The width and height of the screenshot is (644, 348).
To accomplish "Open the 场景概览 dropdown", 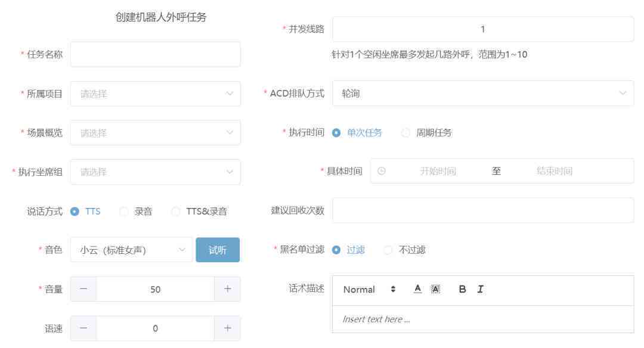I will (155, 132).
